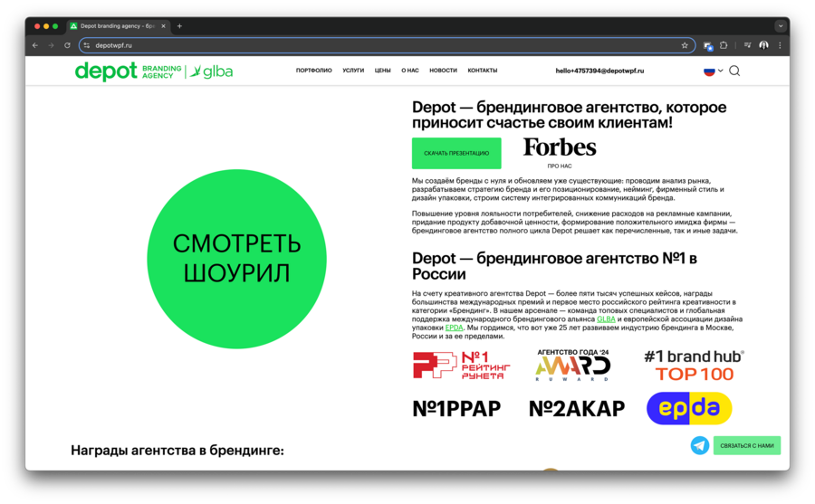The height and width of the screenshot is (504, 815).
Task: Open the УСЛУГИ menu item
Action: pos(353,71)
